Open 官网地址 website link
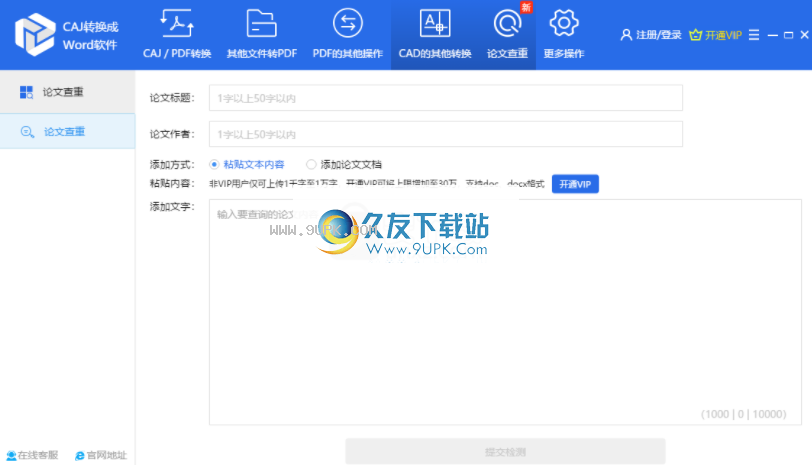Screen dimensions: 812x465 coord(101,455)
